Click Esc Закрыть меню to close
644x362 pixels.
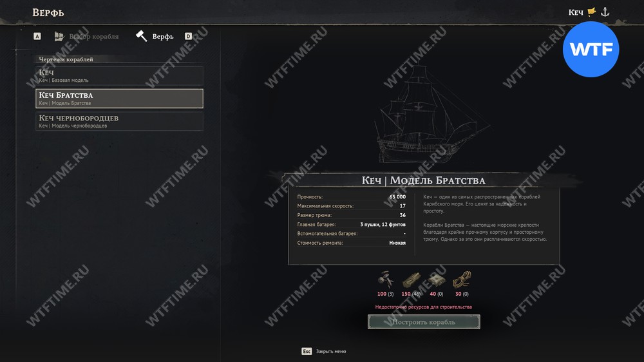324,351
